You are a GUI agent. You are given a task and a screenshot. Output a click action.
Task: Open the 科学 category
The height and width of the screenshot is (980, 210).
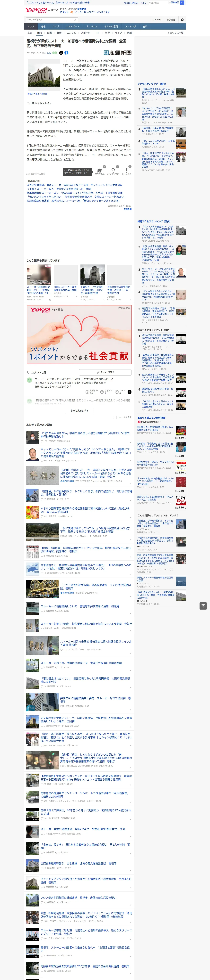tap(107, 33)
